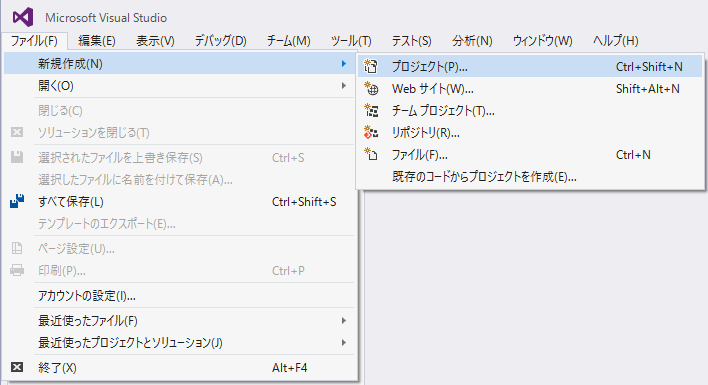Choose アカウントの設定(I)... entry
Image resolution: width=708 pixels, height=385 pixels.
(x=179, y=296)
